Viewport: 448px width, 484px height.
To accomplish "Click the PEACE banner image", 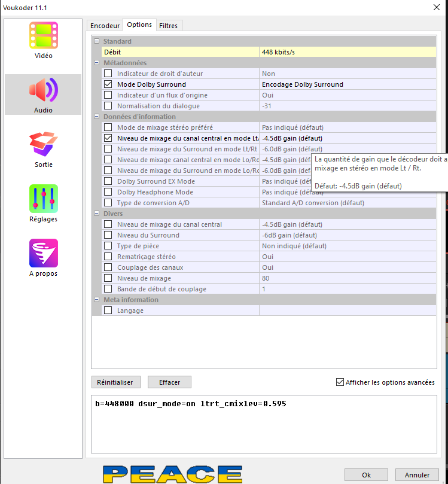I will 172,474.
